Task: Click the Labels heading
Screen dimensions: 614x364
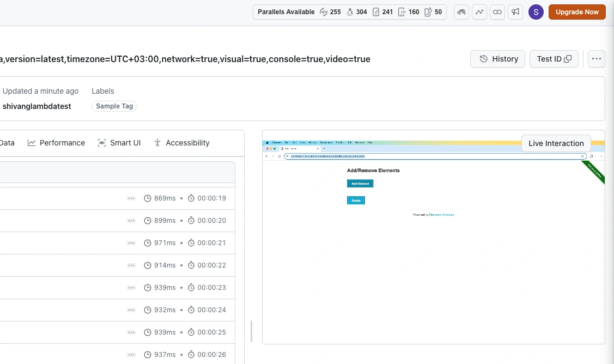Action: click(102, 92)
